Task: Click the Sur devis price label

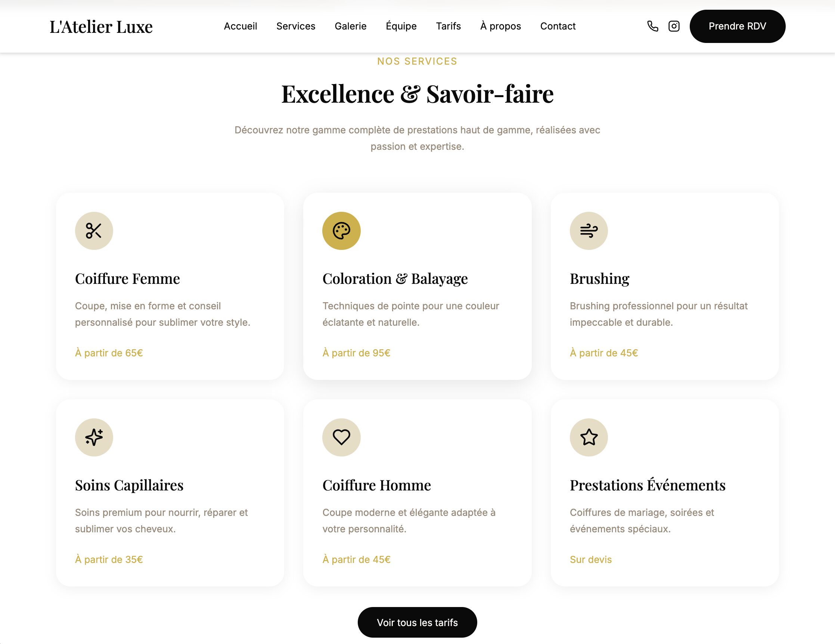Action: (590, 560)
